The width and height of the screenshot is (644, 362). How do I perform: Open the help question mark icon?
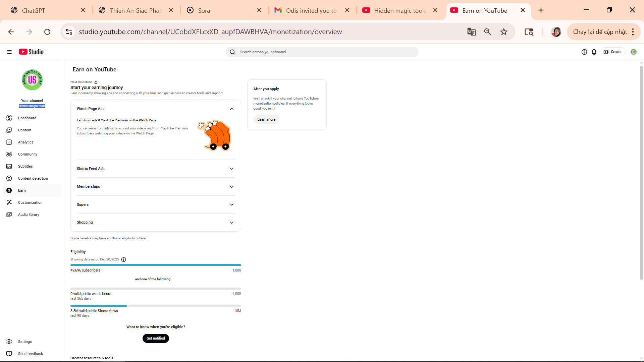[x=584, y=52]
